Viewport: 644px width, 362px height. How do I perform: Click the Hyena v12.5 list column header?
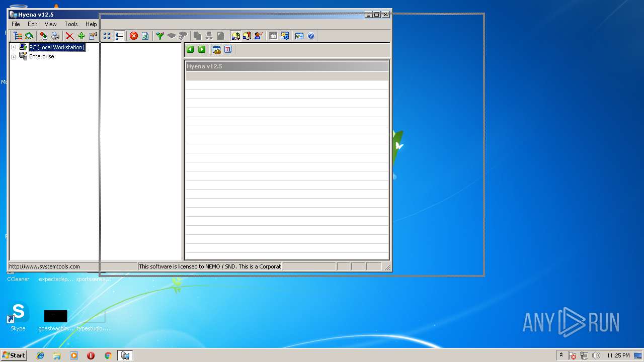tap(287, 66)
